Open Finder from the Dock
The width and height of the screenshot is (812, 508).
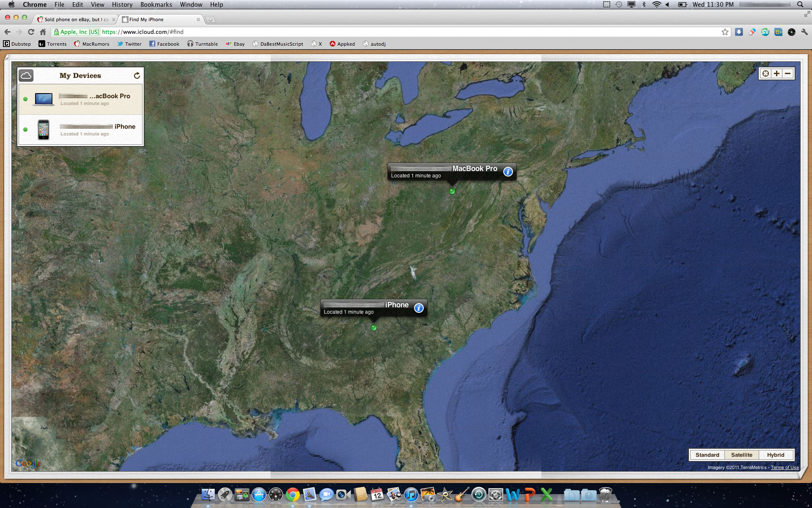click(x=208, y=494)
